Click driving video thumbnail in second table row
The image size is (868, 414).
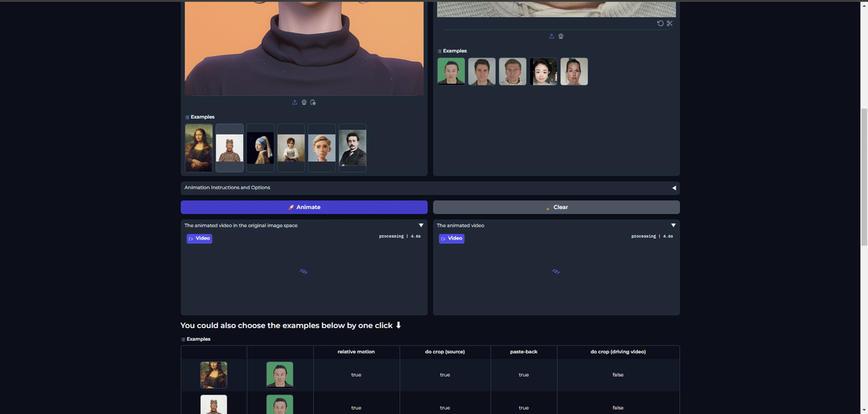click(x=280, y=405)
